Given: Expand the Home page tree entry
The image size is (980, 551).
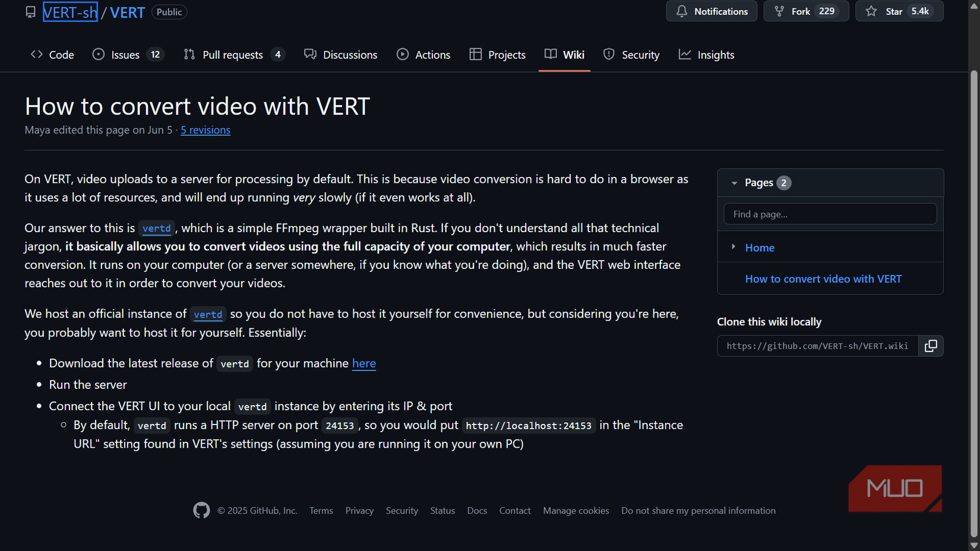Looking at the screenshot, I should [x=734, y=247].
